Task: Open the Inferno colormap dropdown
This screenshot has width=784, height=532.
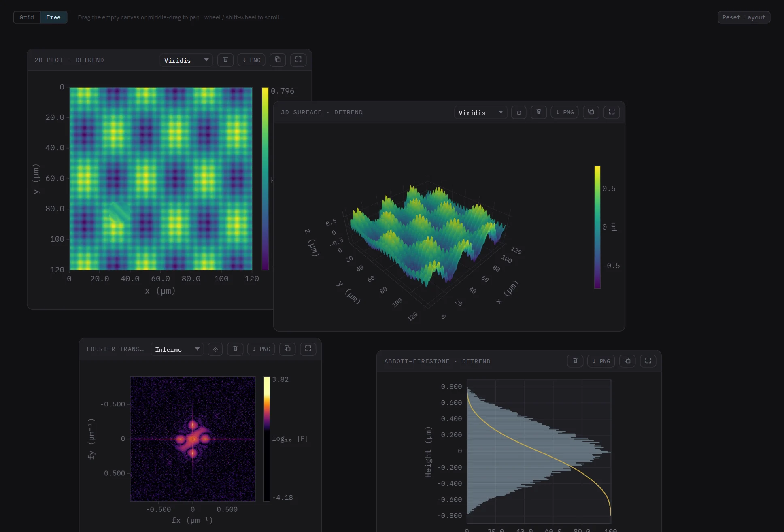Action: 177,349
